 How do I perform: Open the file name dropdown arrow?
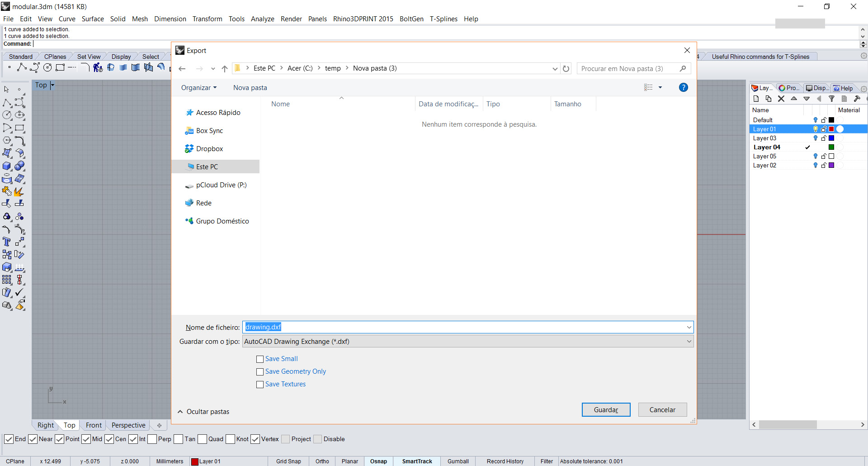(689, 327)
